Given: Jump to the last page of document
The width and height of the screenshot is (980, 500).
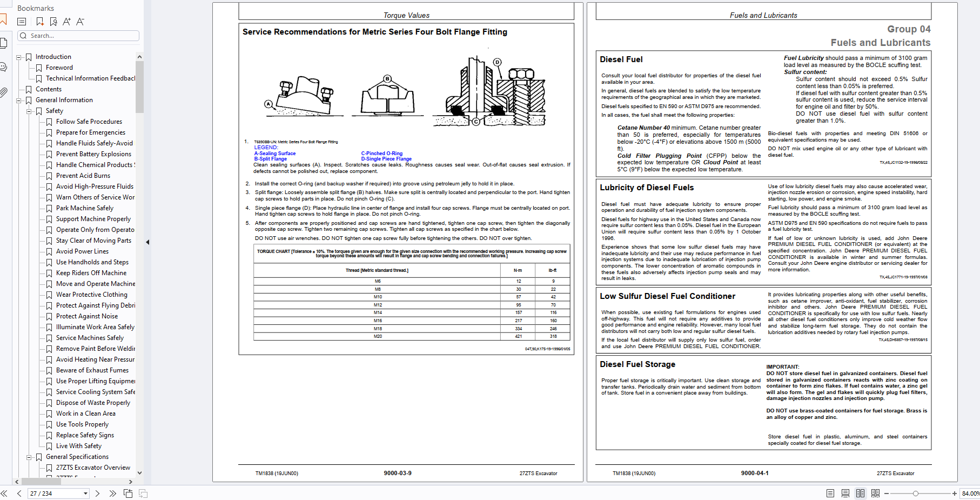Looking at the screenshot, I should coord(112,494).
